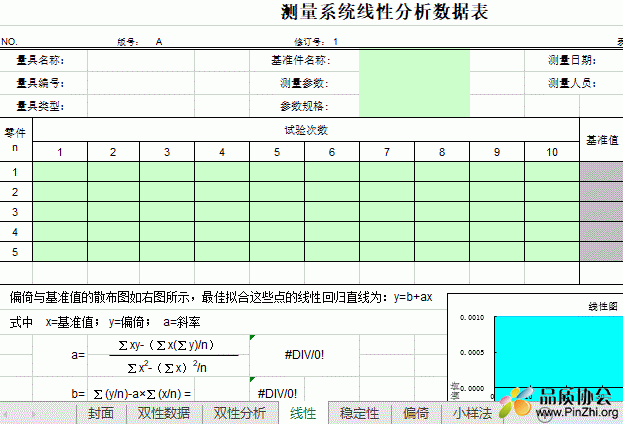Click the 0.0005 axis label on chart

[x=472, y=352]
